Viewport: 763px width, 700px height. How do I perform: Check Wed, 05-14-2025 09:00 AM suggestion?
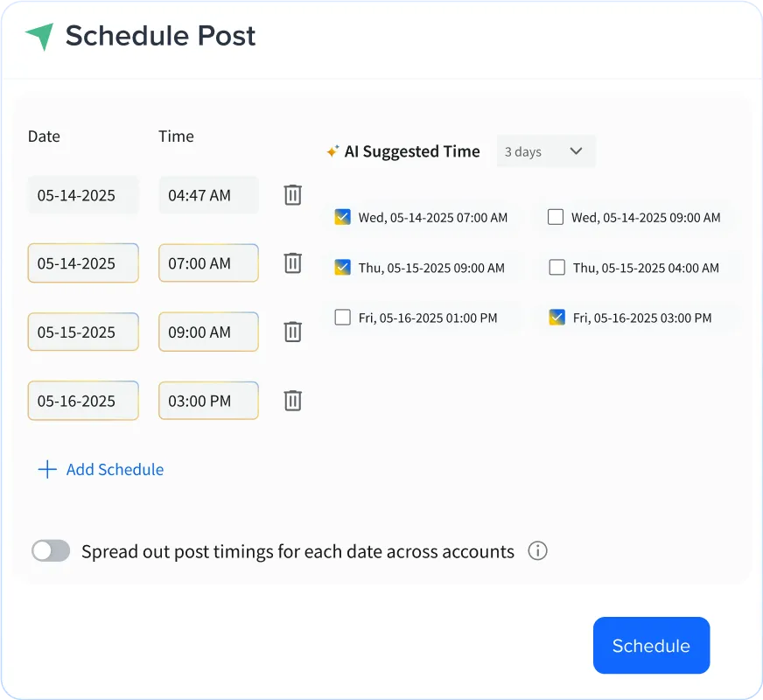(556, 217)
